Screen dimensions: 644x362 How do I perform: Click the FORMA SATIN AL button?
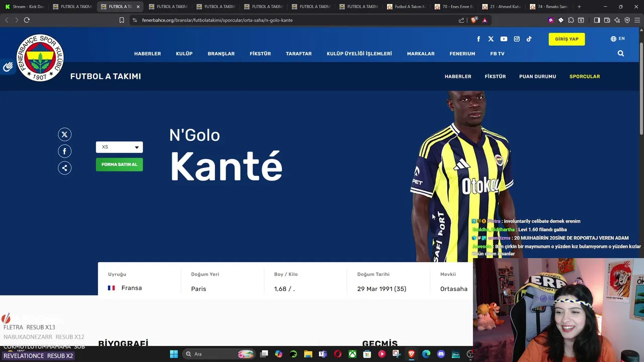point(119,164)
